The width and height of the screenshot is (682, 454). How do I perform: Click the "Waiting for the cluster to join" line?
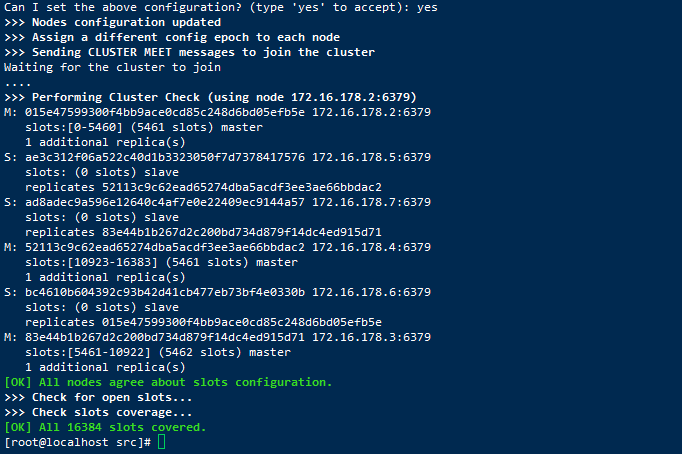click(x=112, y=67)
